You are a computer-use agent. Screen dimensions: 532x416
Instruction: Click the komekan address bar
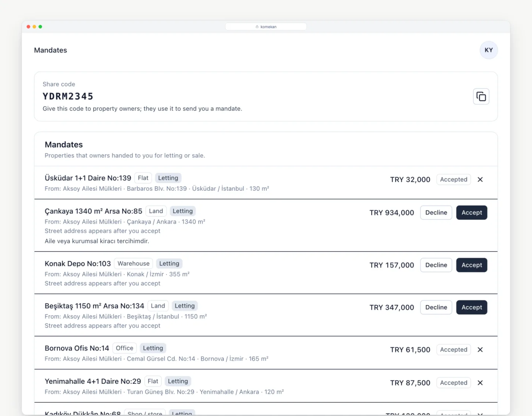tap(266, 27)
